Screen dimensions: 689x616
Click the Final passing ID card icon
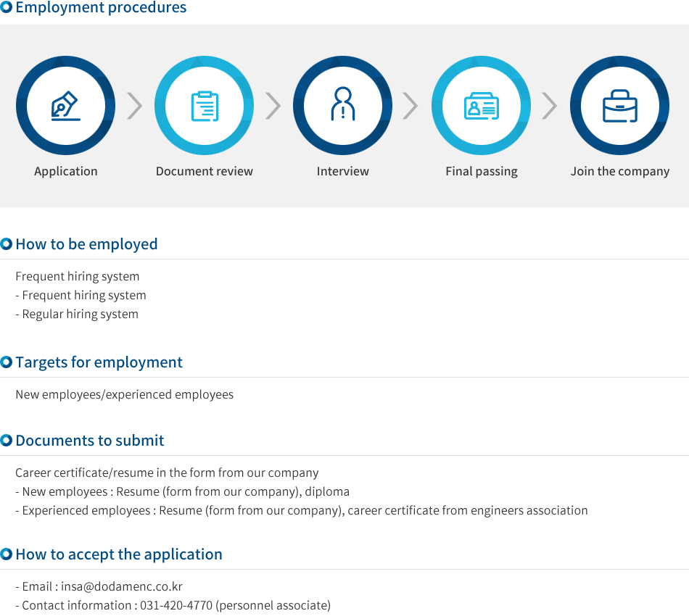(x=481, y=106)
